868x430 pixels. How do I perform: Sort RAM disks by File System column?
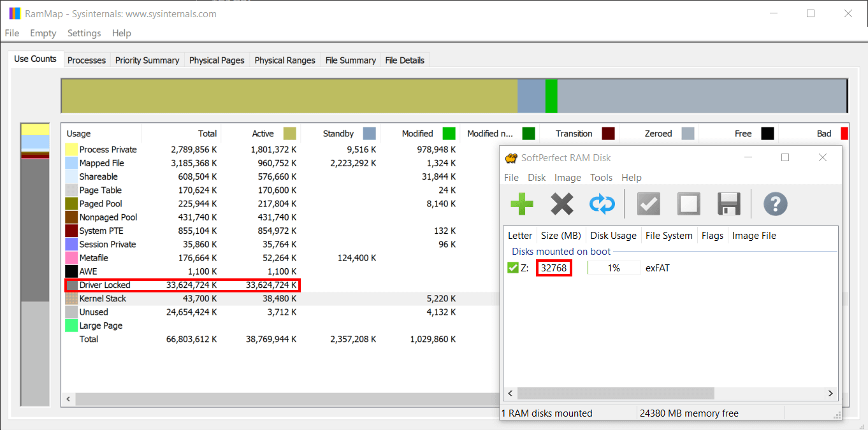(669, 236)
